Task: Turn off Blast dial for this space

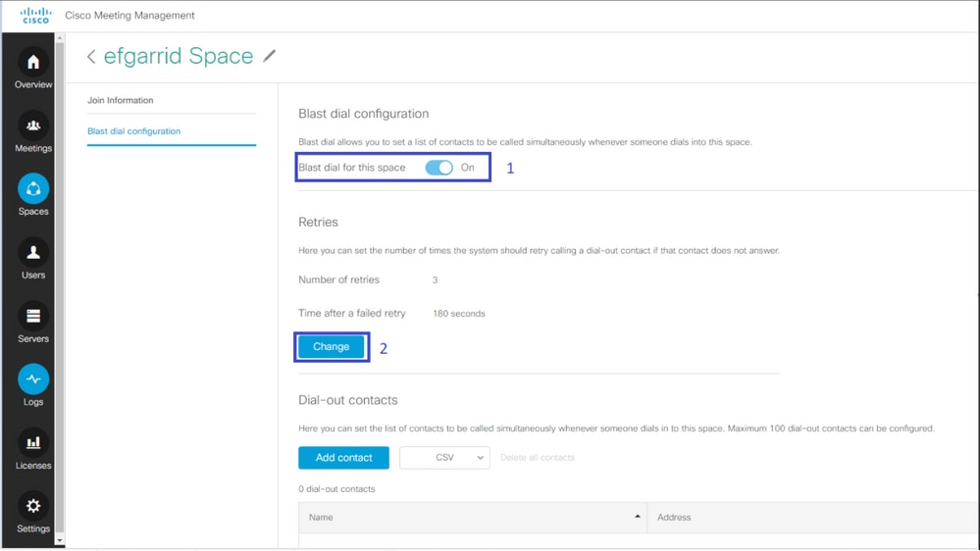Action: tap(438, 168)
